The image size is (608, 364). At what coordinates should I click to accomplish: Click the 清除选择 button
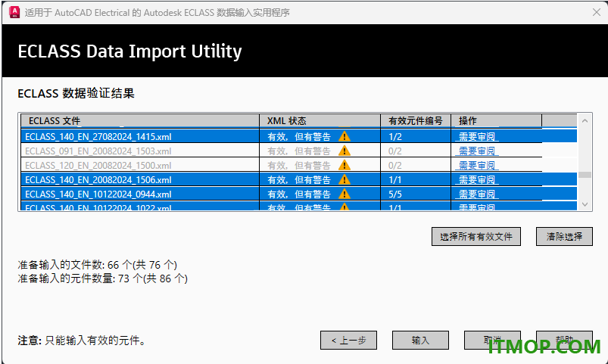tap(564, 236)
